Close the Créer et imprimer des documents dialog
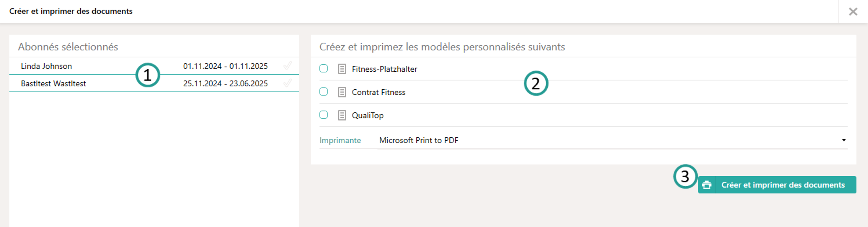868x227 pixels. (853, 11)
